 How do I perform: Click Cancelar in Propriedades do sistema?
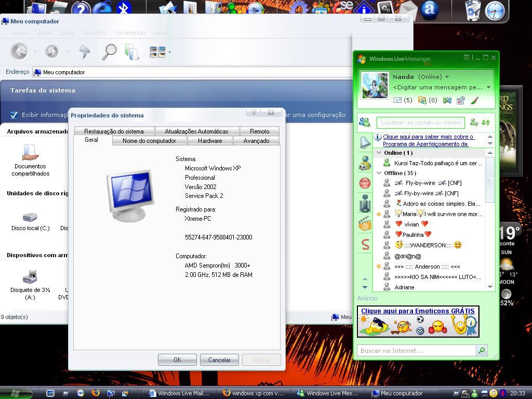(x=220, y=360)
